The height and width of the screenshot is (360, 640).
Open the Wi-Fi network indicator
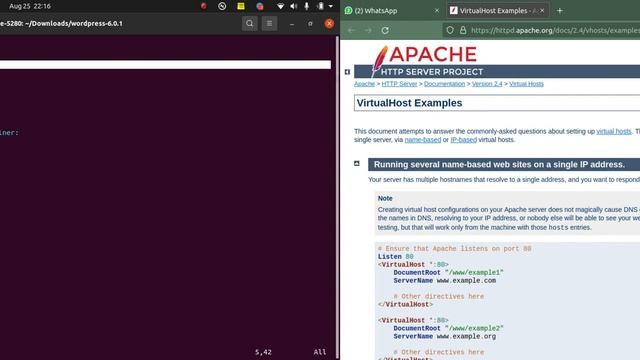point(280,6)
